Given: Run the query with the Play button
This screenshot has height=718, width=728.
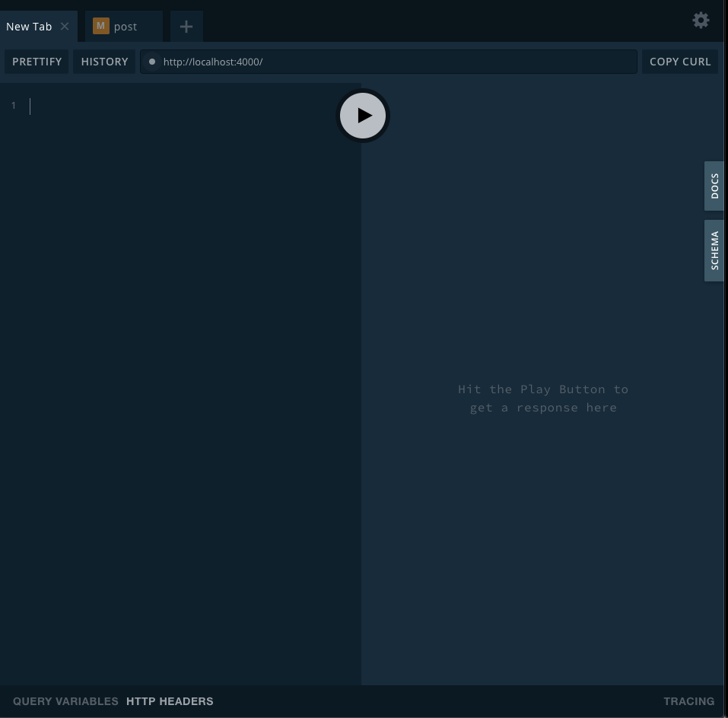Looking at the screenshot, I should 363,116.
